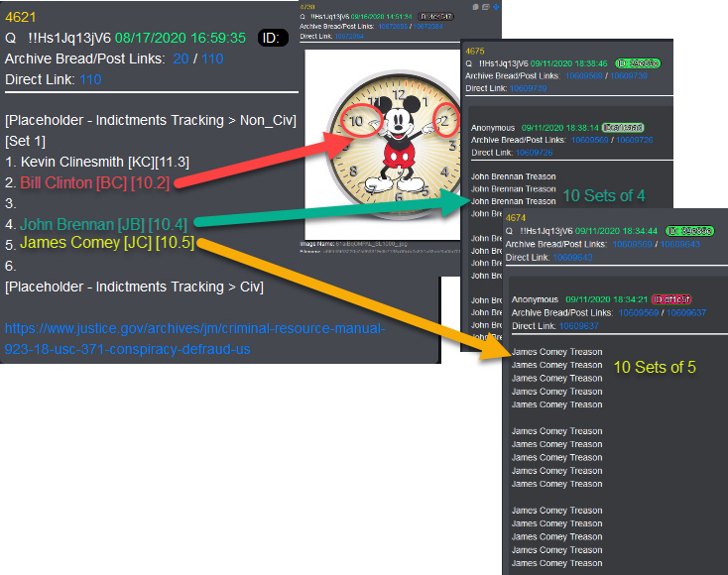Image resolution: width=728 pixels, height=575 pixels.
Task: Click first 'John Brennan Treason' line
Action: pyautogui.click(x=513, y=176)
